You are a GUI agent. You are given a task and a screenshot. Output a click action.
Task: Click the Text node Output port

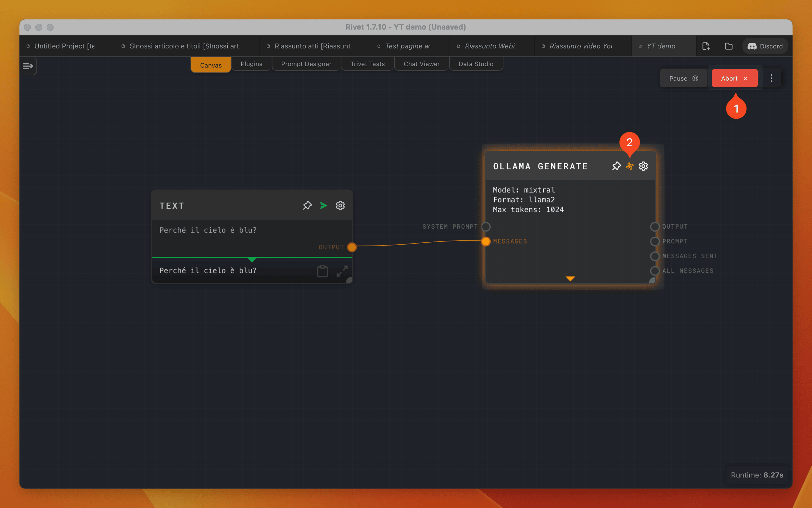click(x=351, y=247)
